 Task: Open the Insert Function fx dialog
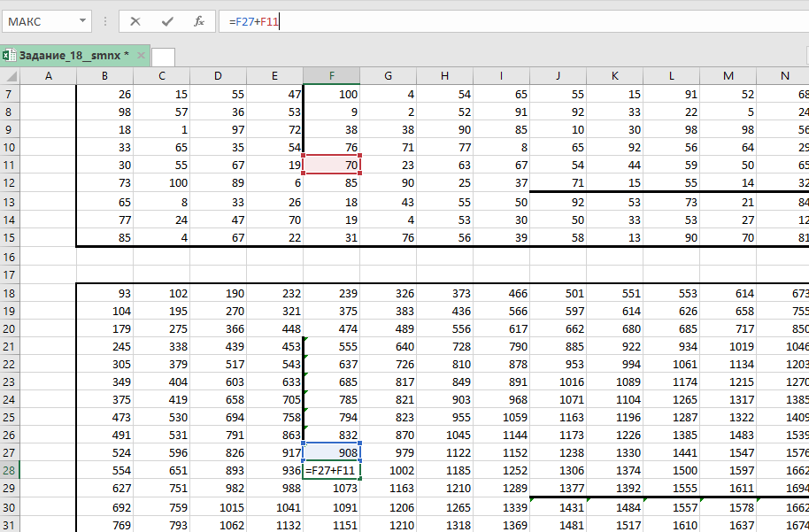199,21
